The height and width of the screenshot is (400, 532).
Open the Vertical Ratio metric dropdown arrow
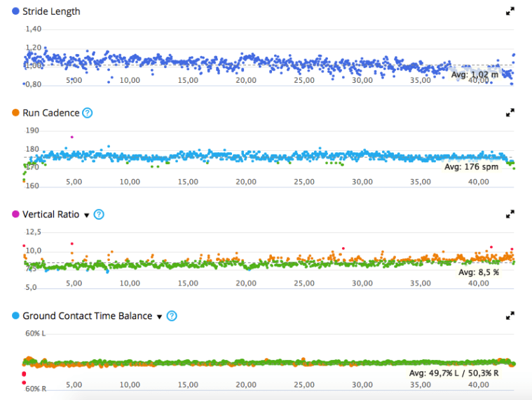(x=87, y=215)
